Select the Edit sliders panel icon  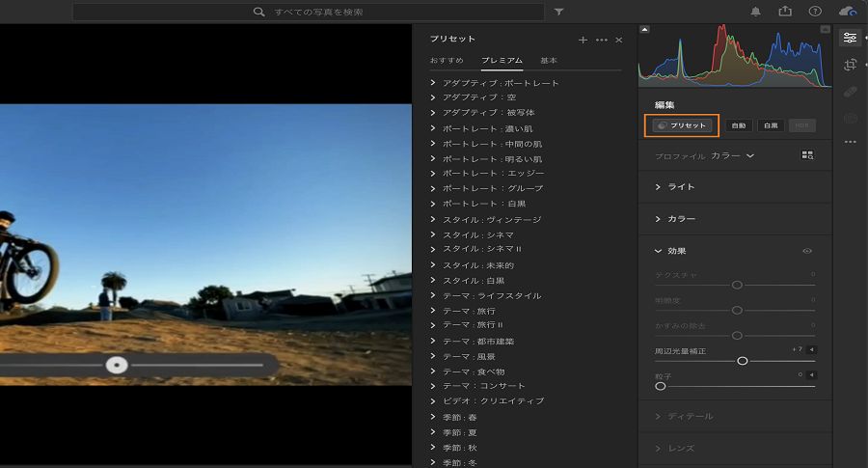[850, 38]
